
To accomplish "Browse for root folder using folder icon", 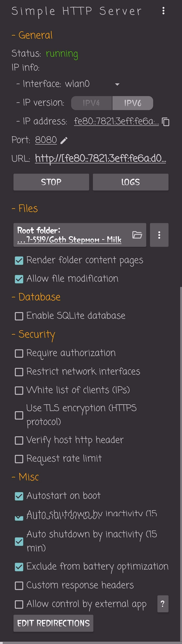I will (x=137, y=235).
